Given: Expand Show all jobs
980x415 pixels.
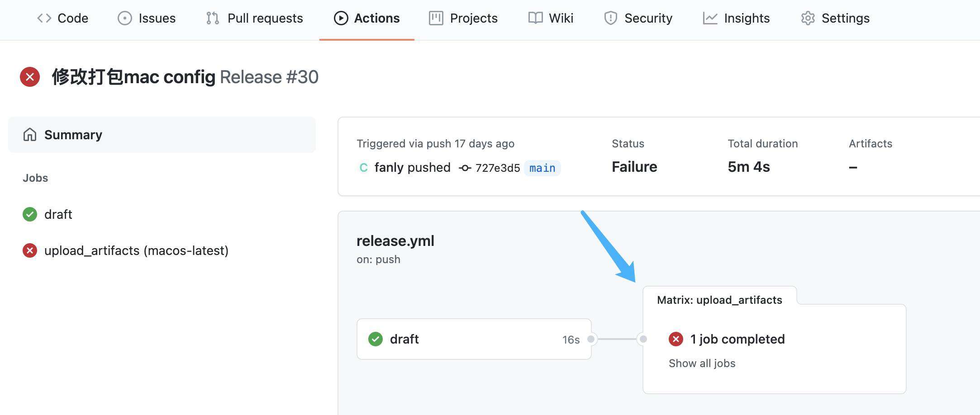Looking at the screenshot, I should (702, 363).
